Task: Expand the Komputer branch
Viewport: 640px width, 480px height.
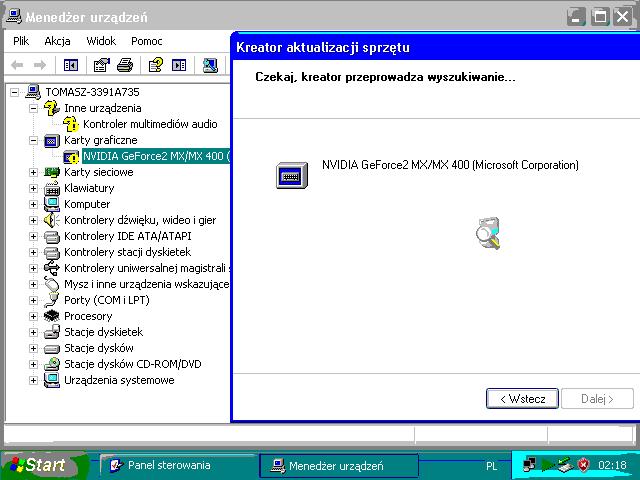Action: (x=33, y=204)
